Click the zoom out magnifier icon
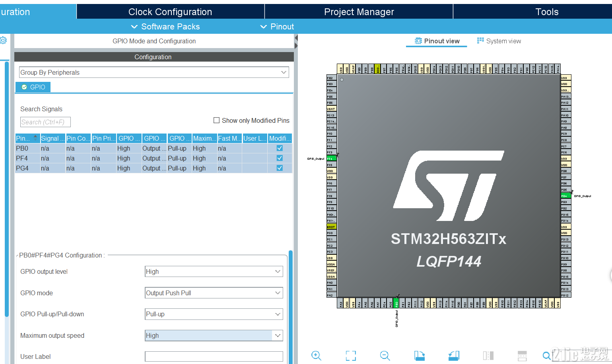612x364 pixels. (384, 356)
